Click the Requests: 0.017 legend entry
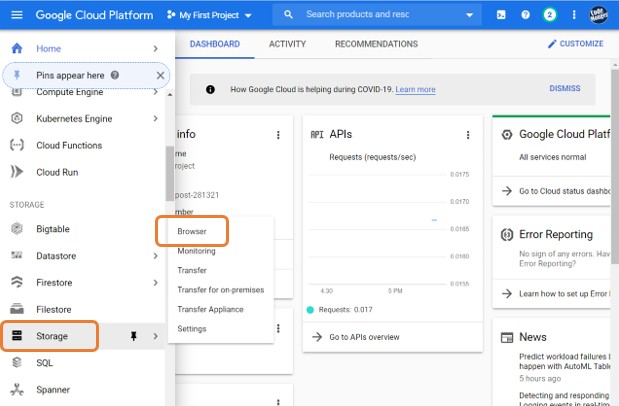 coord(340,310)
